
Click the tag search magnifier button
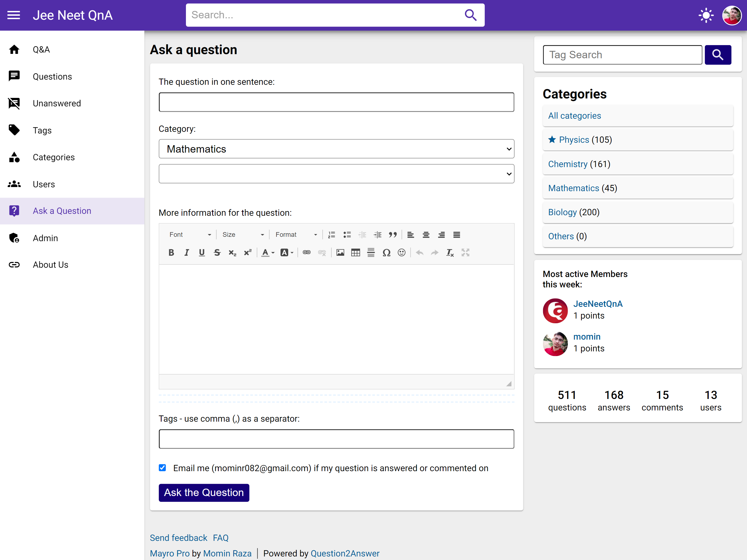click(x=718, y=55)
